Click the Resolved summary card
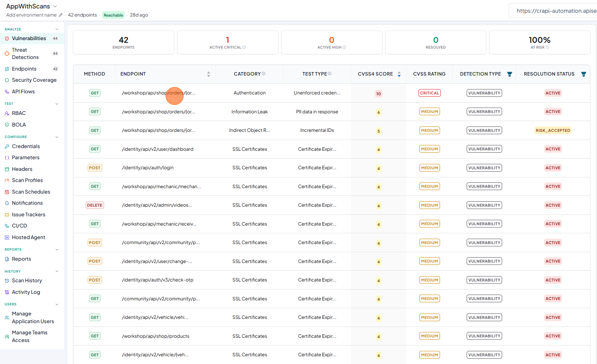The width and height of the screenshot is (597, 364). coord(436,42)
